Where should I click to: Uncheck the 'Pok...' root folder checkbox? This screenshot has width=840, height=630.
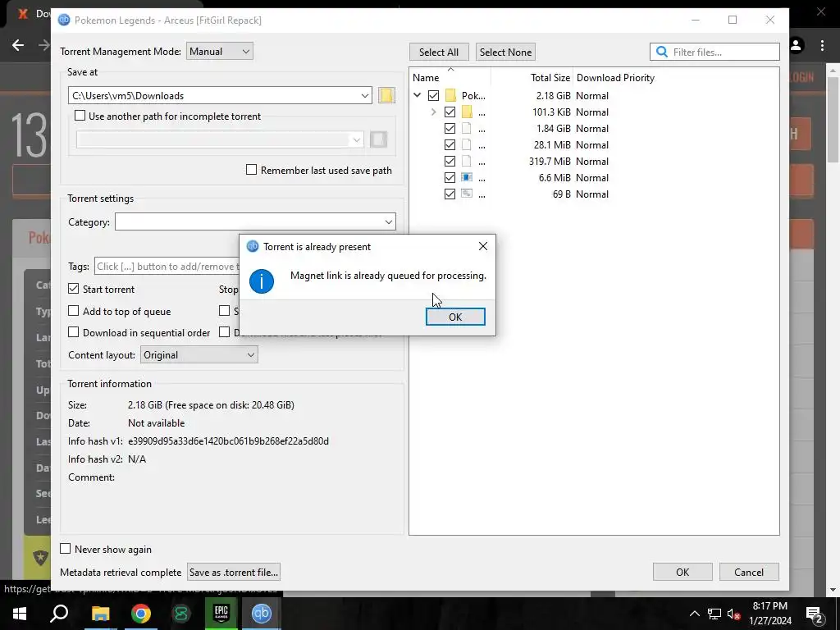433,95
